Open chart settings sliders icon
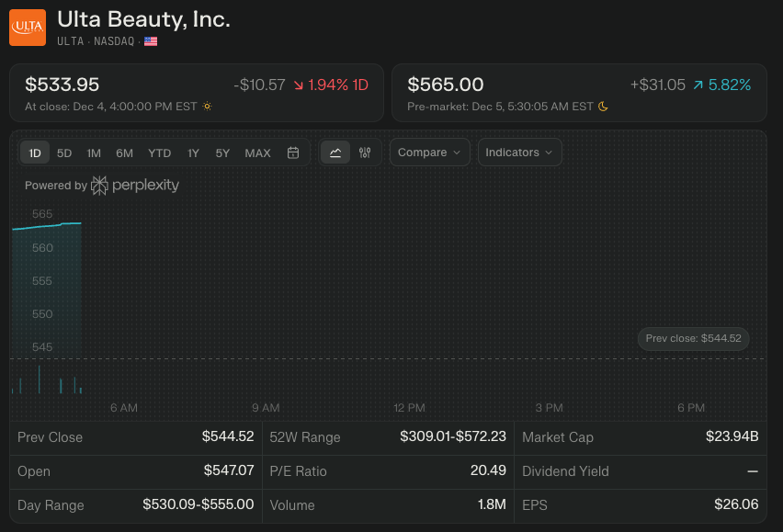The height and width of the screenshot is (532, 783). coord(365,153)
